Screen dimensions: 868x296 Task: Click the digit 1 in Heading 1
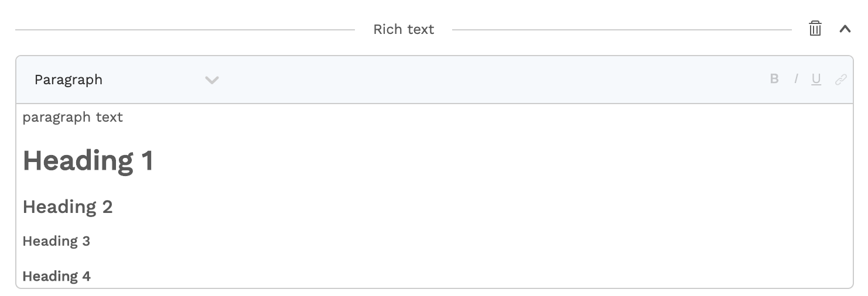click(147, 160)
